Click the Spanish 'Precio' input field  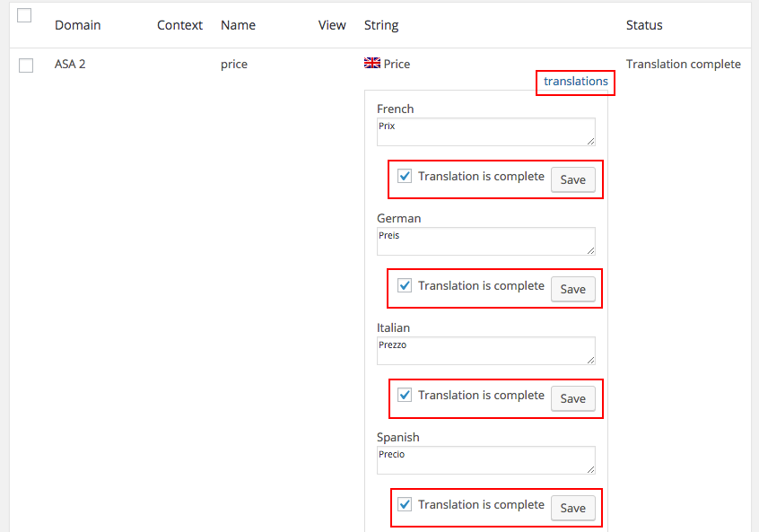(x=484, y=459)
